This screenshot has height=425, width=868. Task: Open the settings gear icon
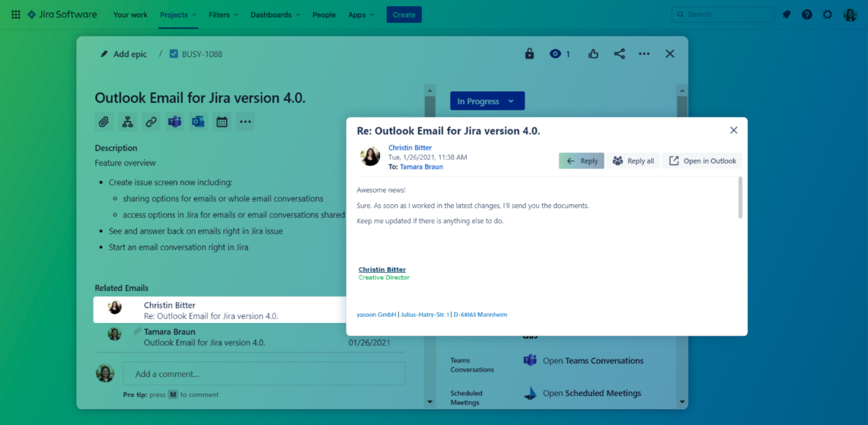[827, 15]
